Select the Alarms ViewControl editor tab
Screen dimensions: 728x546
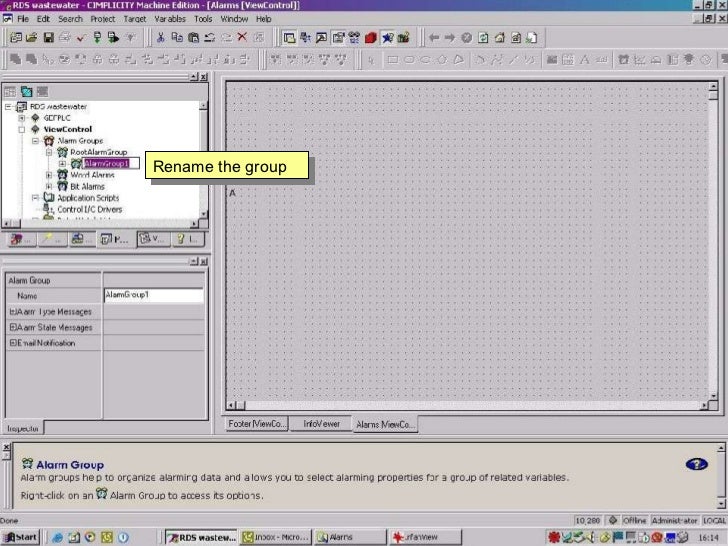tap(385, 424)
